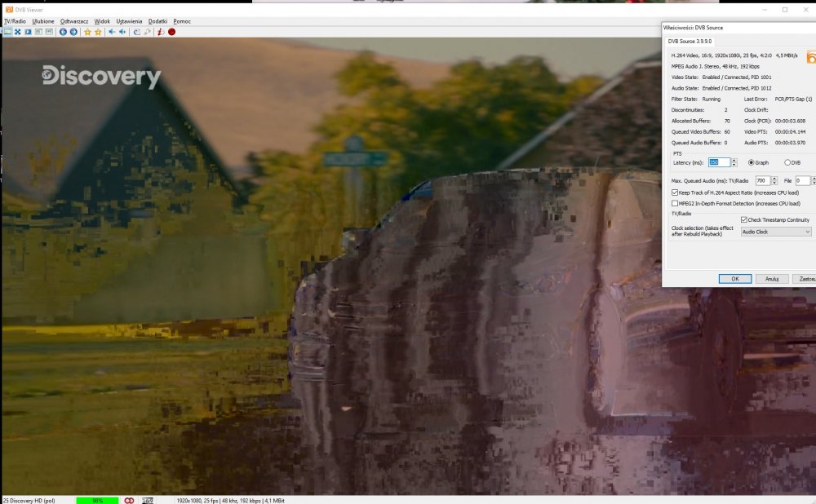Maximize the DVB Viewer window
The height and width of the screenshot is (504, 816).
[x=785, y=9]
